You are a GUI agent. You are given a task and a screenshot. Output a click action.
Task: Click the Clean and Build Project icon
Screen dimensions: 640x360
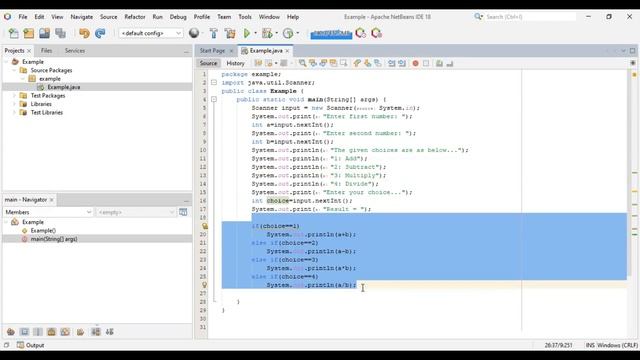click(x=230, y=33)
